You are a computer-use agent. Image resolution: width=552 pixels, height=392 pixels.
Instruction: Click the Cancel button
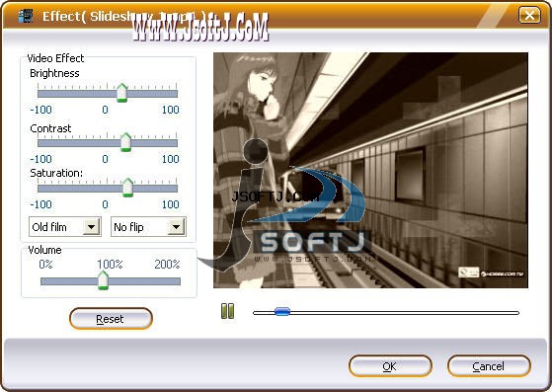click(489, 366)
